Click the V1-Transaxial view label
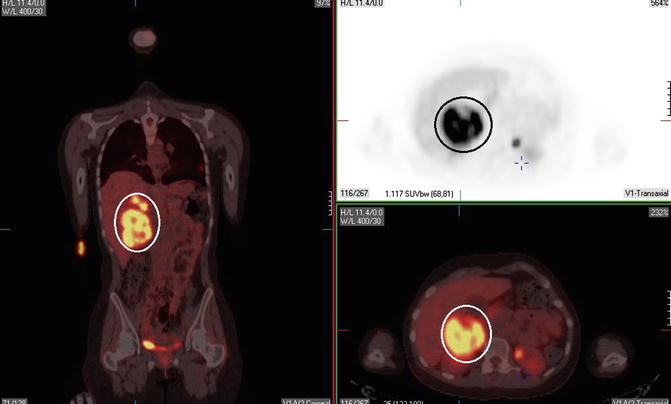This screenshot has height=404, width=671. 644,191
